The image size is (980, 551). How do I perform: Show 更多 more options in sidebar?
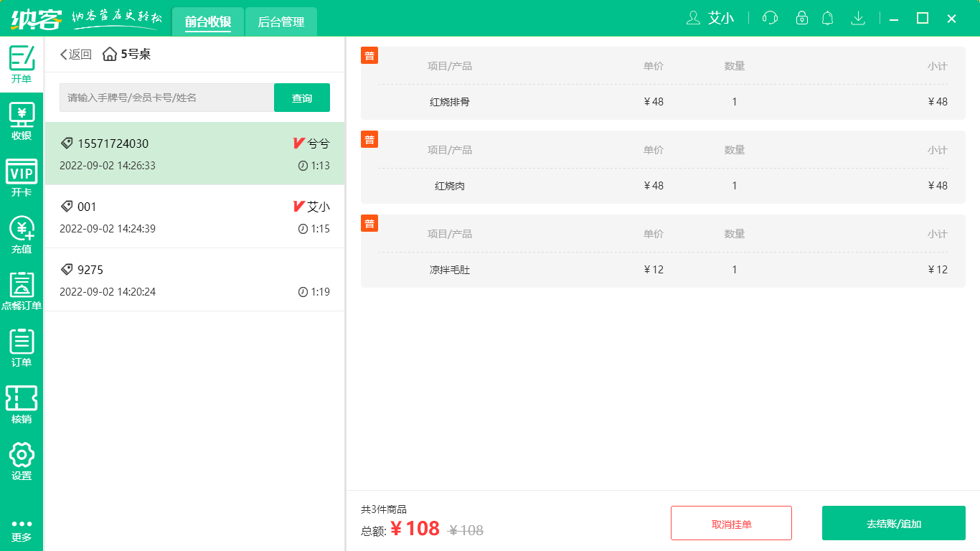click(22, 529)
